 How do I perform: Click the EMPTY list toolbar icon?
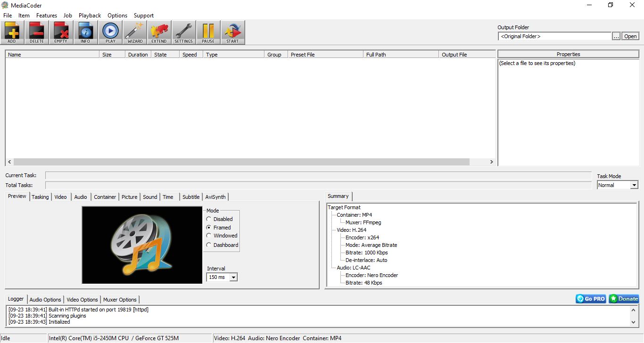61,33
